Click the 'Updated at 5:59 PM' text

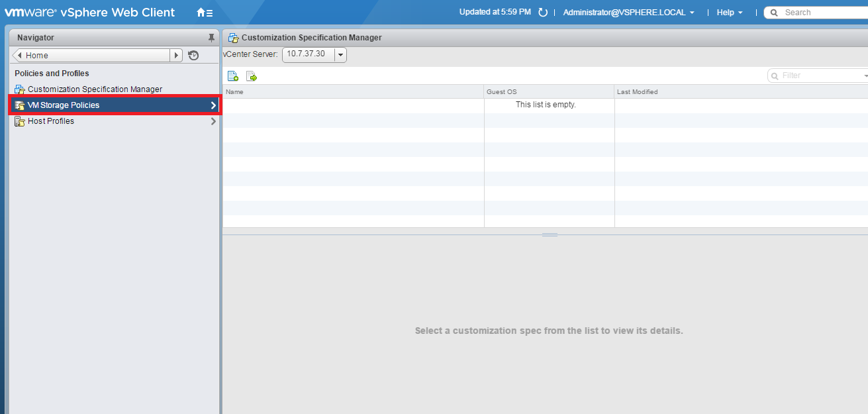pyautogui.click(x=495, y=13)
